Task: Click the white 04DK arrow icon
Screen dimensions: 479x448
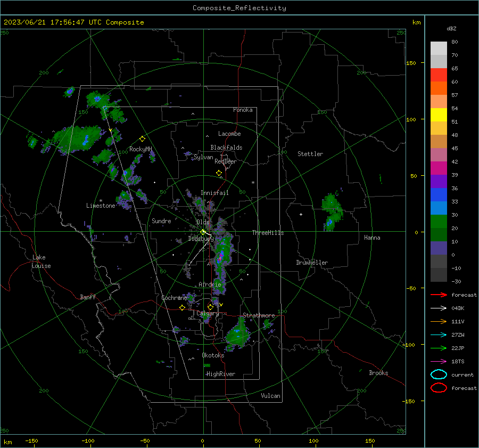Action: pyautogui.click(x=439, y=308)
